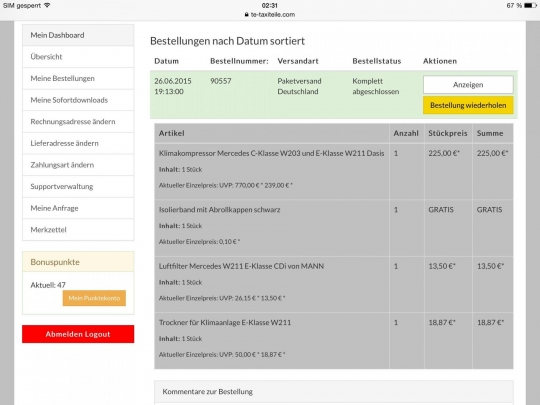The image size is (540, 405).
Task: Click the Klimakompressor Mercedes C-Klasse article
Action: 271,154
